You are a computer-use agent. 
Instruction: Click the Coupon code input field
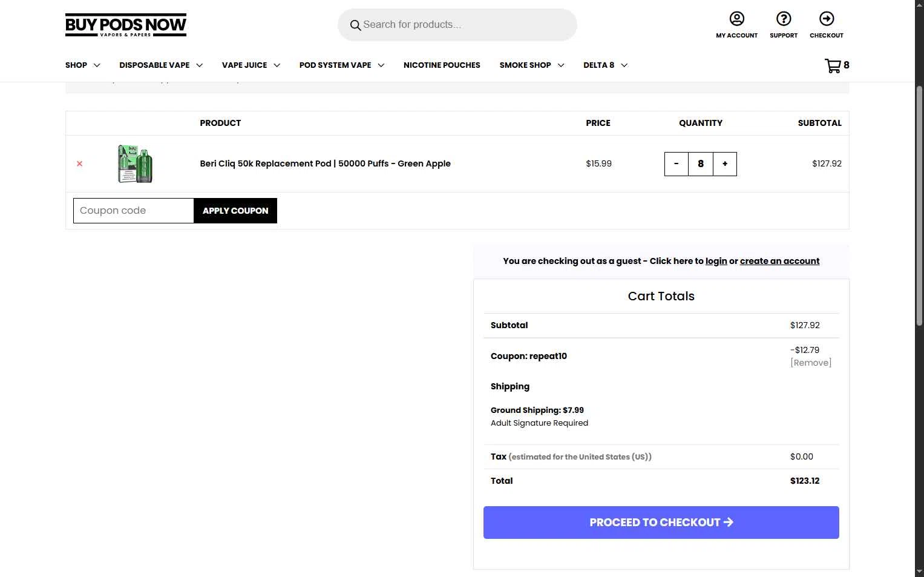click(x=134, y=211)
